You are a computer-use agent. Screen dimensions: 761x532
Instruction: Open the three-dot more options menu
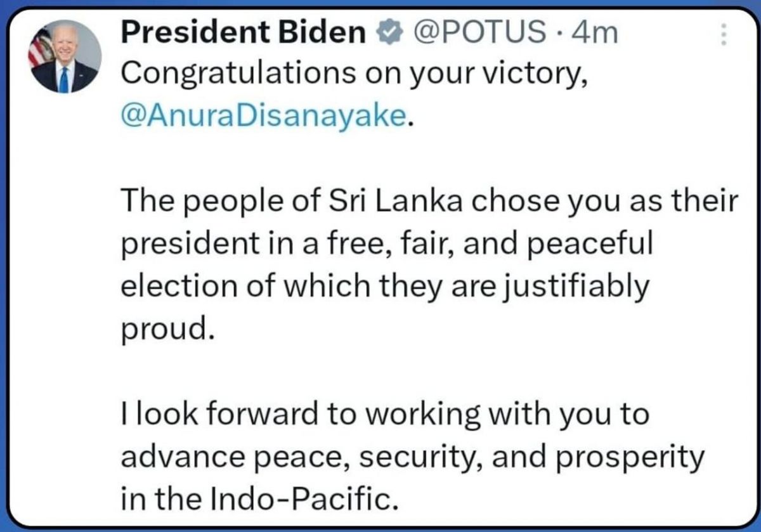point(722,34)
